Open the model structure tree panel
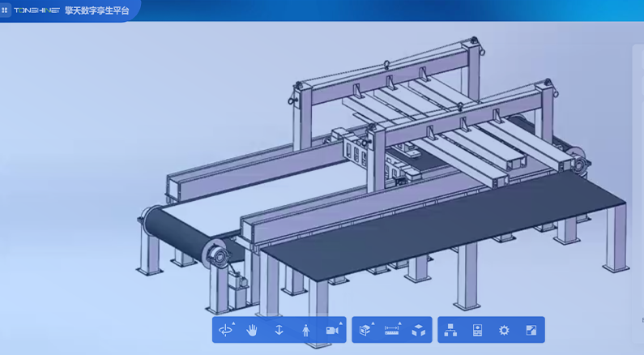This screenshot has width=644, height=355. [450, 330]
